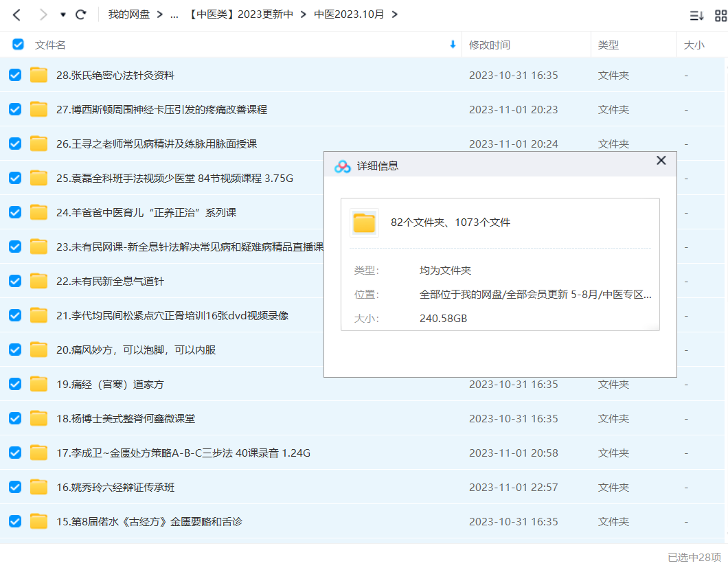Switch to grid view layout
Screen dimensions: 728x570
(x=720, y=15)
